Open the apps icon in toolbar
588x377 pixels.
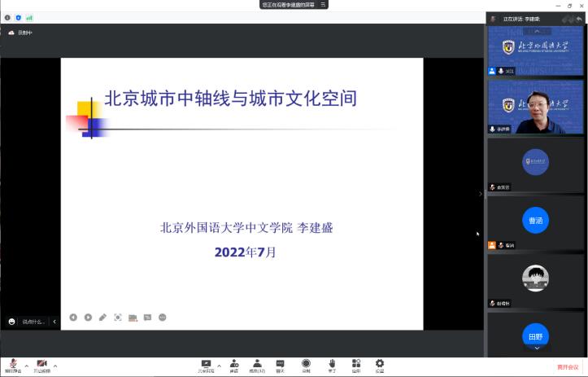point(356,364)
